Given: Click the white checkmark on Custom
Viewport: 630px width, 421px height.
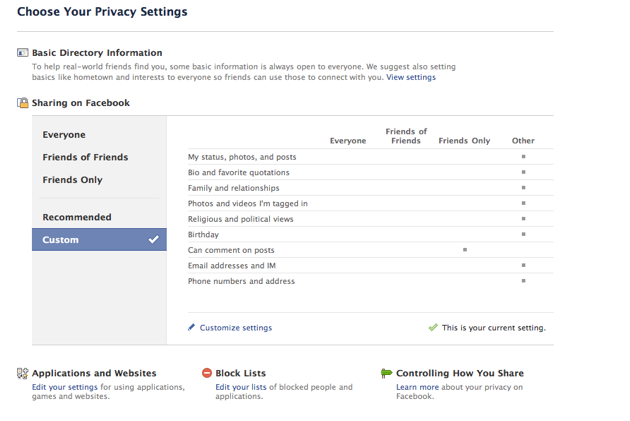Looking at the screenshot, I should pyautogui.click(x=153, y=240).
